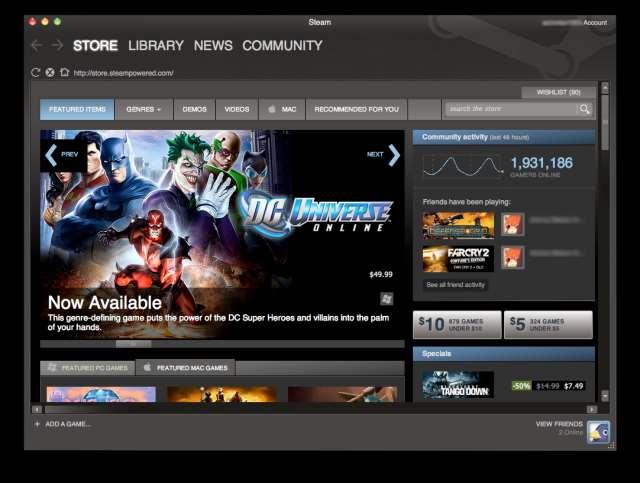Image resolution: width=640 pixels, height=483 pixels.
Task: Click the horizontal scrollbar track
Action: tap(313, 409)
